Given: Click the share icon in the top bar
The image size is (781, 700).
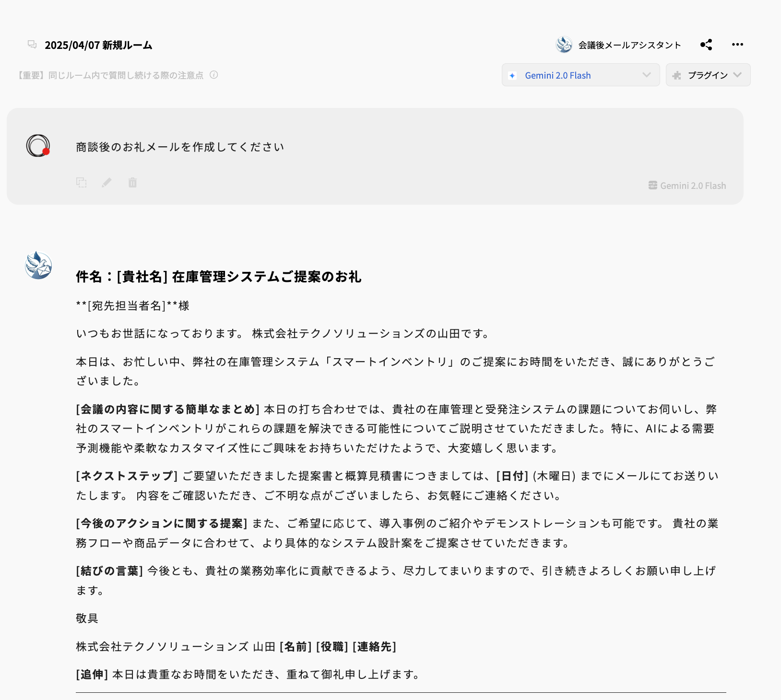Looking at the screenshot, I should pyautogui.click(x=706, y=45).
